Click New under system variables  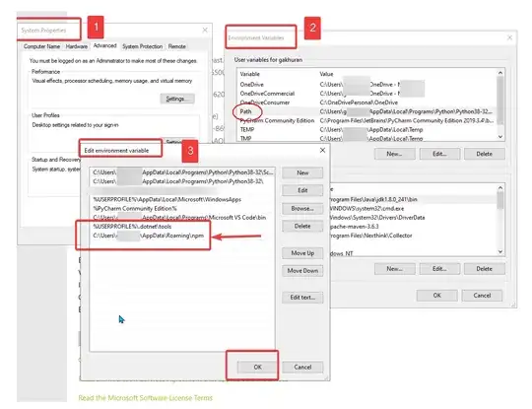tap(394, 269)
